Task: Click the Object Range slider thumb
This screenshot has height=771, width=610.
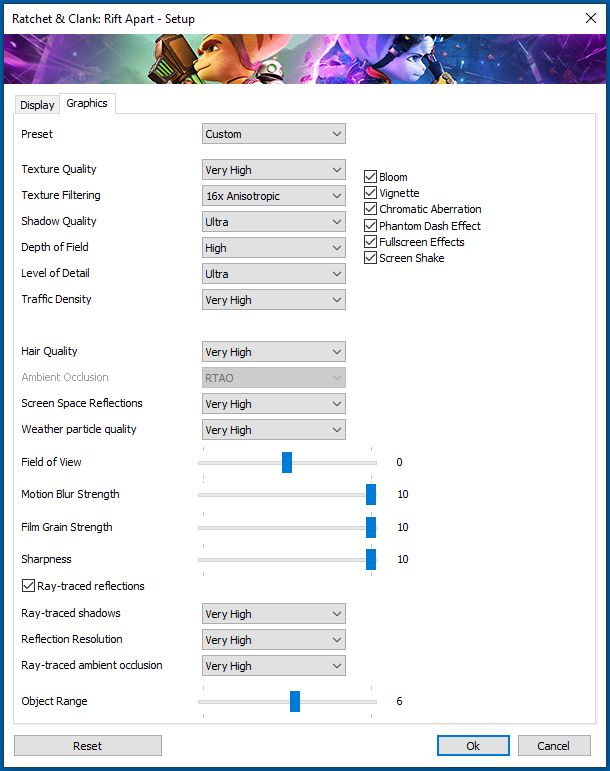Action: point(295,701)
